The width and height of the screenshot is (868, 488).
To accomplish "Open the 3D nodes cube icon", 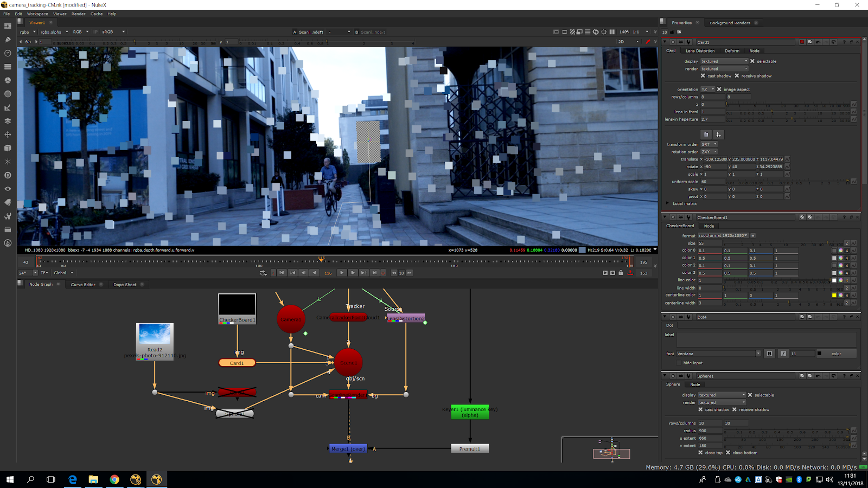I will point(8,148).
